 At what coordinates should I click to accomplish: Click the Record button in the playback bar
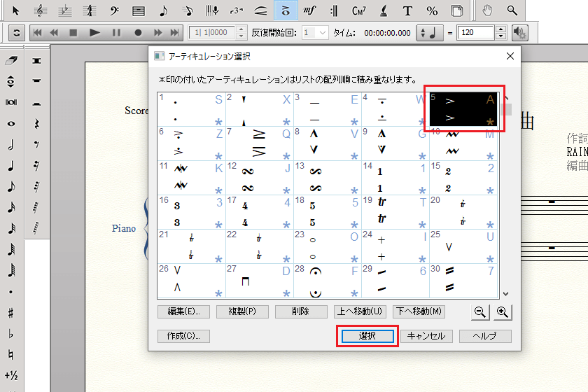click(138, 33)
